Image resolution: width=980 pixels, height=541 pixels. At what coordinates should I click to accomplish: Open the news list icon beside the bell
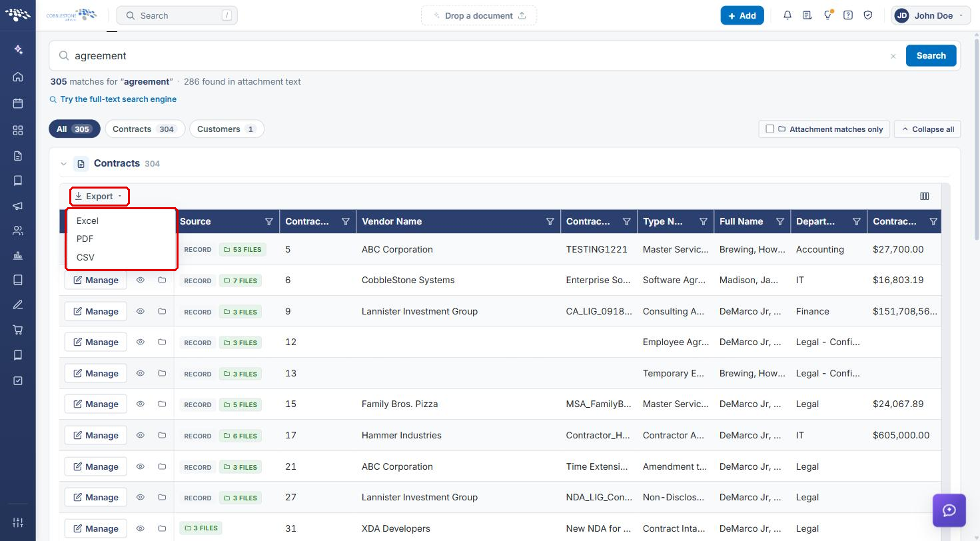807,15
